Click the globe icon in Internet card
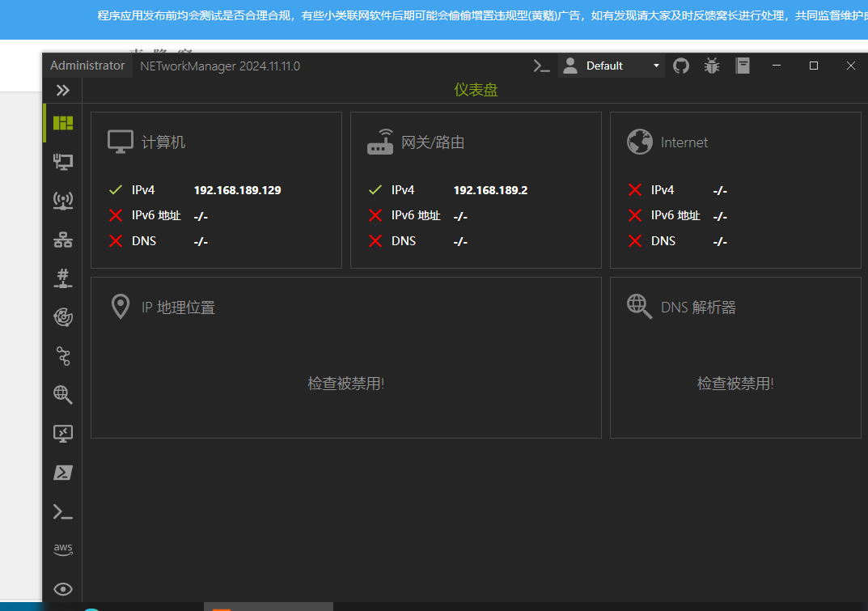The image size is (868, 611). (x=639, y=142)
